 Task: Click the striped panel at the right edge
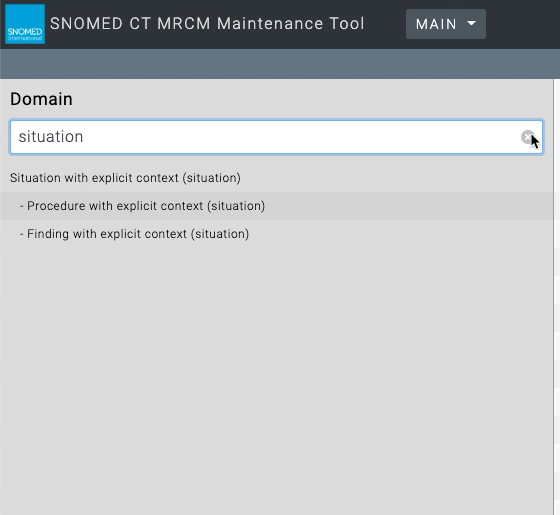pos(558,296)
